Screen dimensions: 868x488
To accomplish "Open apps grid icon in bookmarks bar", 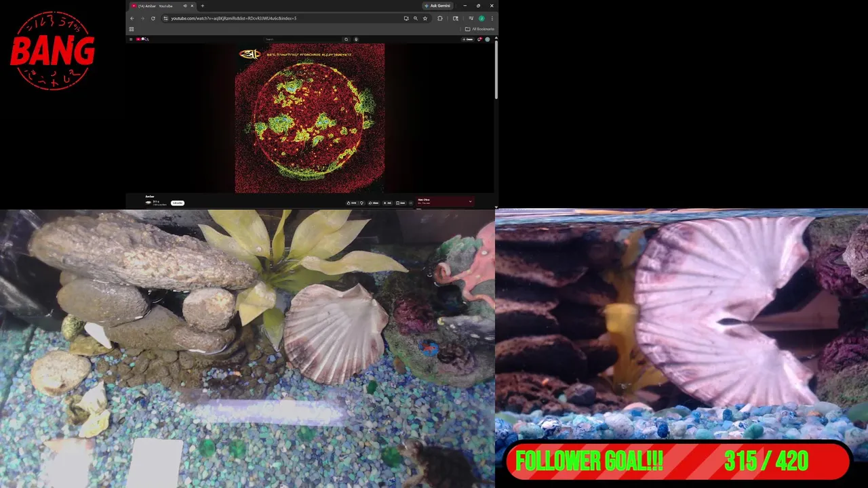I will 132,29.
